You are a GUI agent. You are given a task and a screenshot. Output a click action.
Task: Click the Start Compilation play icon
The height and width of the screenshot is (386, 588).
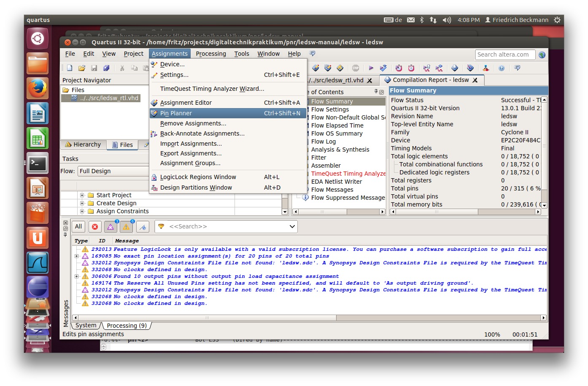pyautogui.click(x=371, y=68)
